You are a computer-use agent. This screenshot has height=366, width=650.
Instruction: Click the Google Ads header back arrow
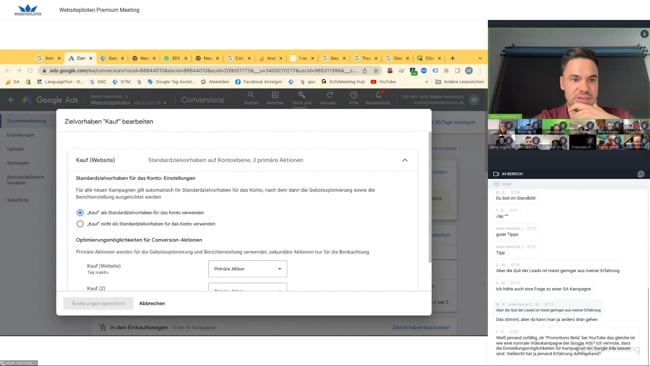click(11, 100)
